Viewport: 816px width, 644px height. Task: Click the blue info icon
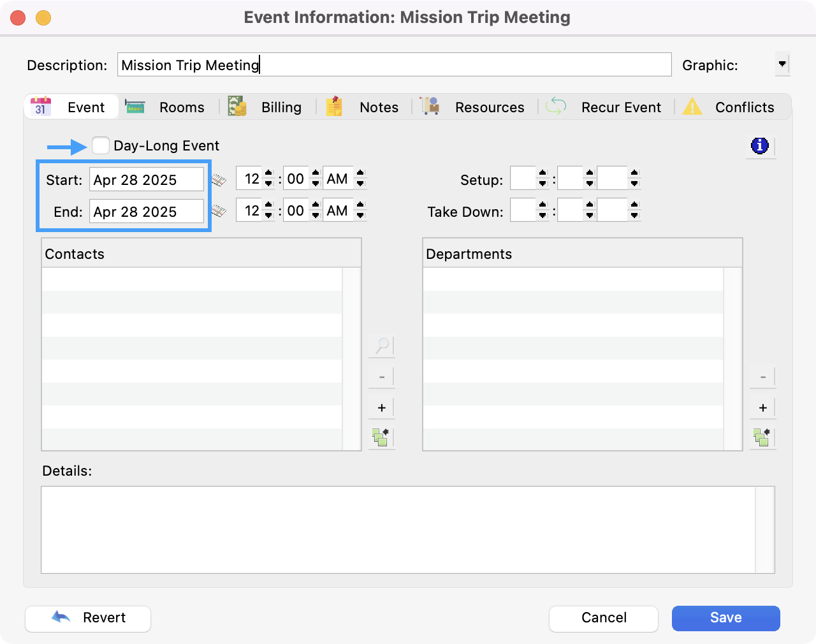coord(760,146)
